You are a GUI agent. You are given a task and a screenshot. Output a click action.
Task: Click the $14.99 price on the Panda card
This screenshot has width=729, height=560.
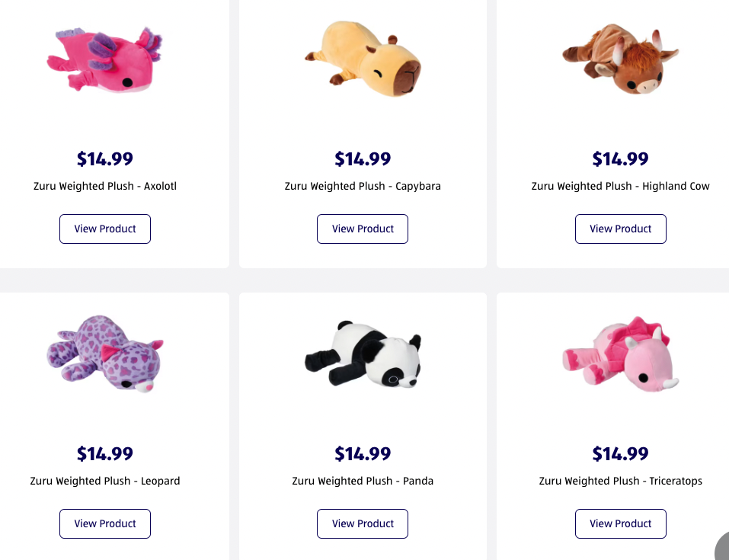pyautogui.click(x=363, y=454)
